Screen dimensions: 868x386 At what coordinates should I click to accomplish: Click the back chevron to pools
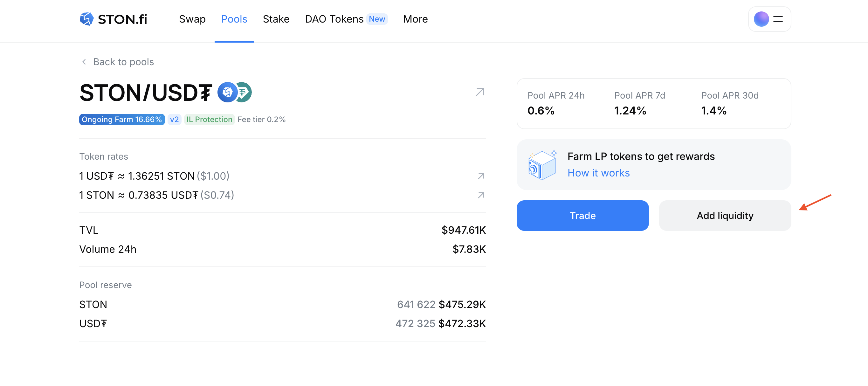pyautogui.click(x=84, y=62)
